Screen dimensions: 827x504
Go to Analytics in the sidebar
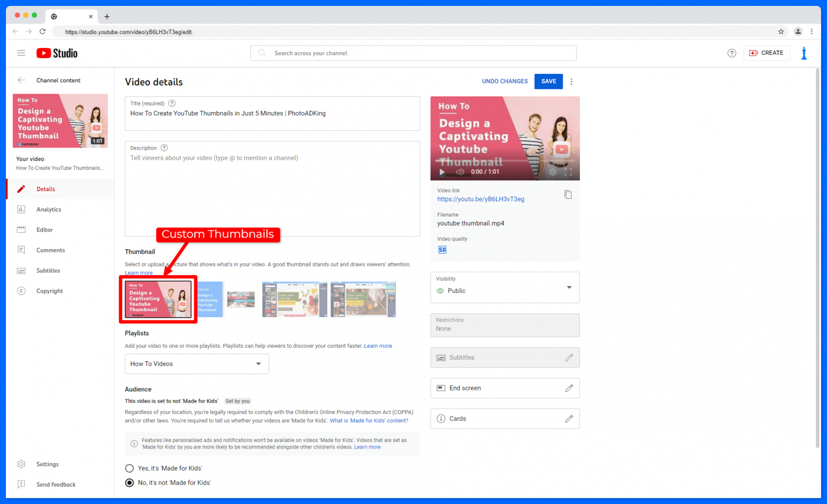pyautogui.click(x=48, y=209)
